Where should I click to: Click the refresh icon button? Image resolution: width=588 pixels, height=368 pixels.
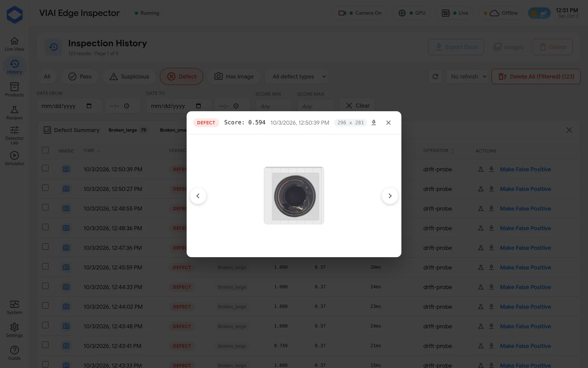[x=435, y=77]
